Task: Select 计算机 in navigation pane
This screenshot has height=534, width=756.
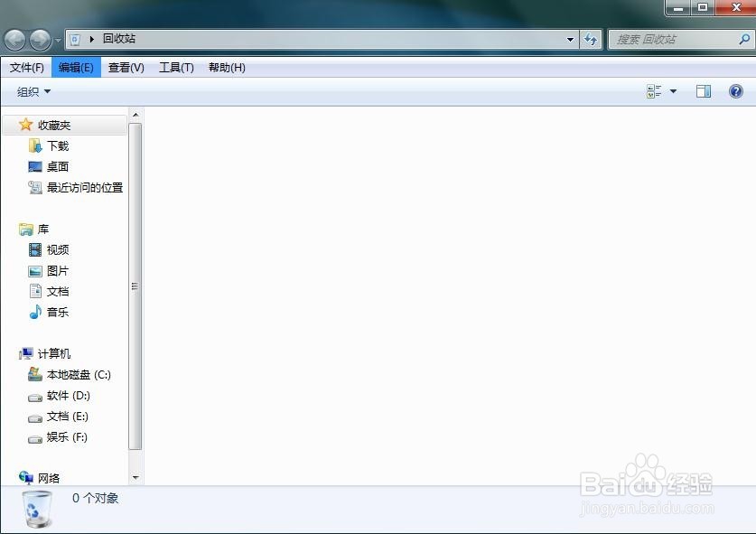Action: coord(54,353)
